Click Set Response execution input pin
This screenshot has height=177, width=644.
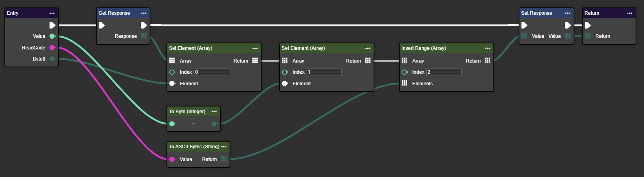pos(525,25)
